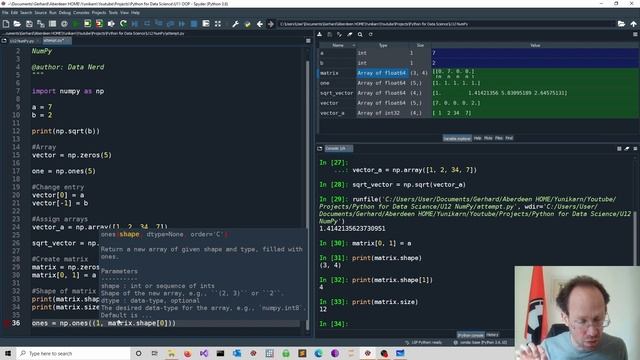
Task: Select the Files pane tab
Action: tap(499, 138)
